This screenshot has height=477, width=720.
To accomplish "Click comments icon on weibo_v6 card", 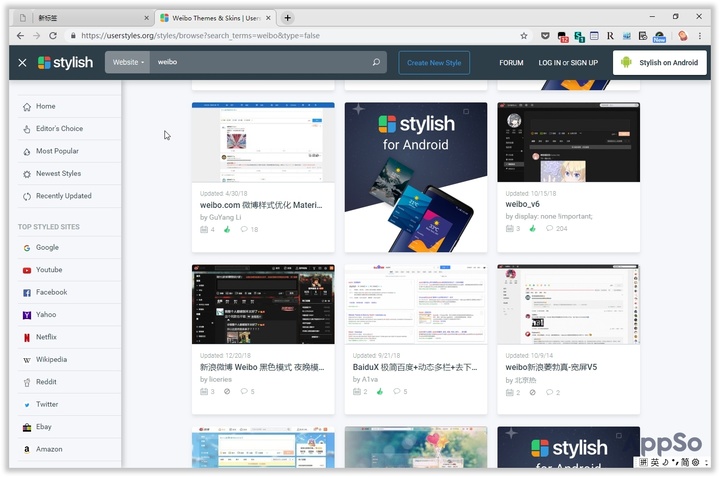I will 549,228.
